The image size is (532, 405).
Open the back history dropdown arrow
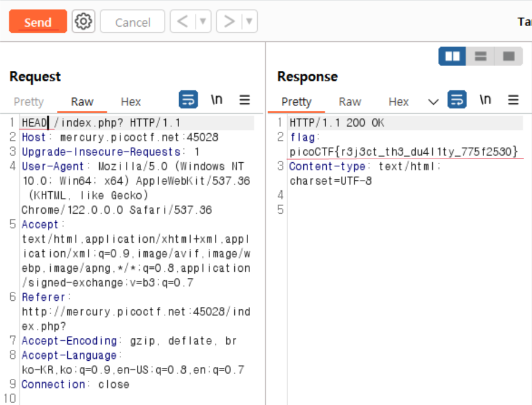(x=203, y=21)
